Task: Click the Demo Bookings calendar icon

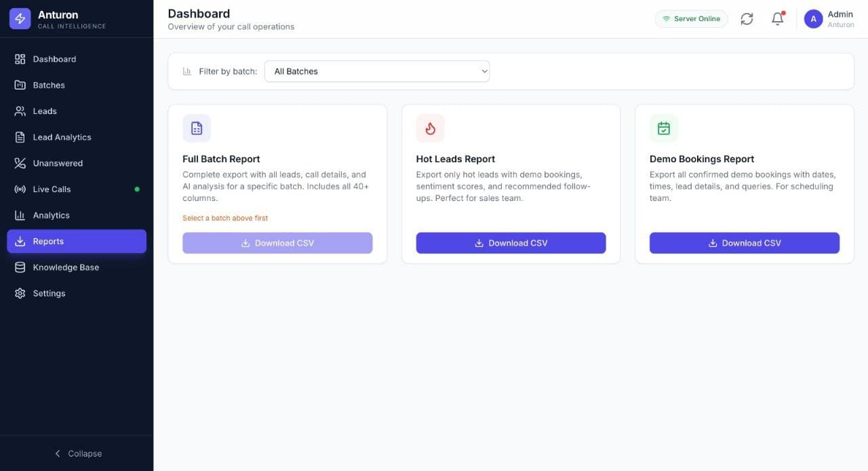Action: pos(663,128)
